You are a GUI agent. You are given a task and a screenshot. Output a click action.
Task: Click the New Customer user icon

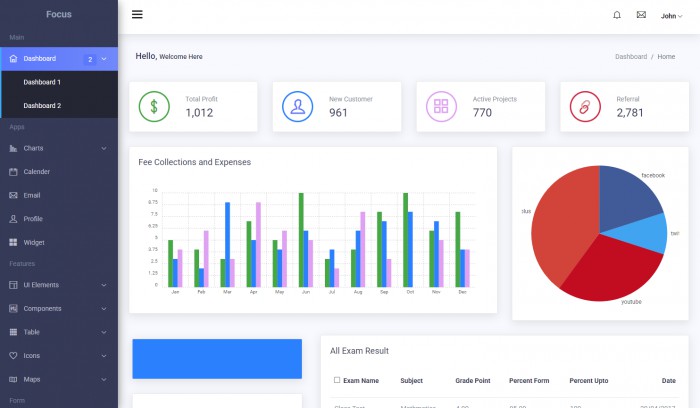coord(297,106)
